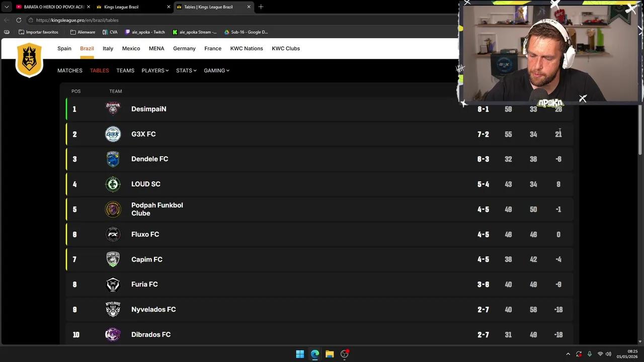Close the BARATA O HEROI DO POVO tab
This screenshot has width=644, height=362.
coord(89,7)
